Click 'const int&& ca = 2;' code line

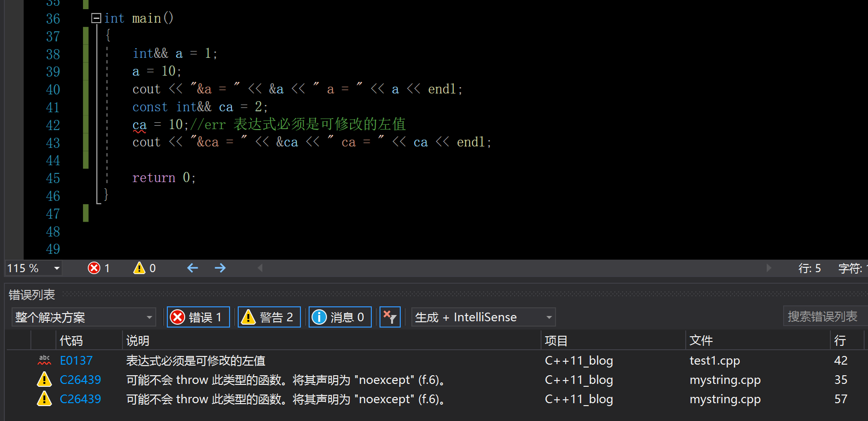pyautogui.click(x=200, y=106)
